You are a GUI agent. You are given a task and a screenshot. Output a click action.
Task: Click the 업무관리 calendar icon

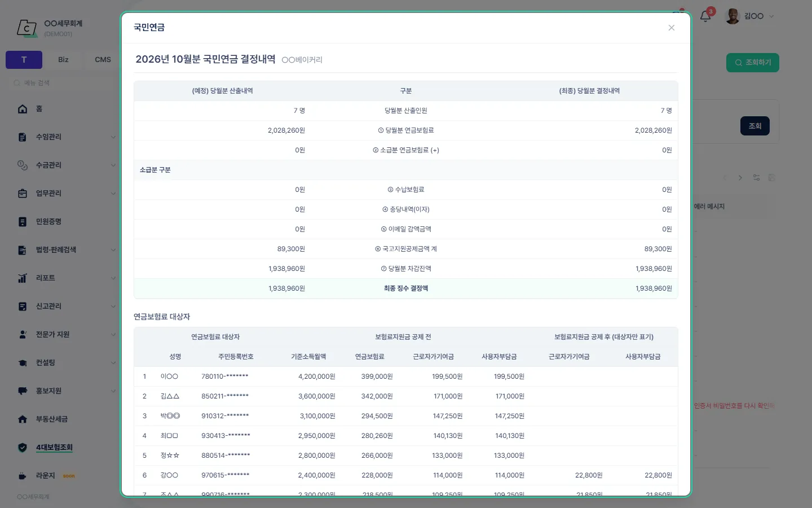pyautogui.click(x=23, y=194)
